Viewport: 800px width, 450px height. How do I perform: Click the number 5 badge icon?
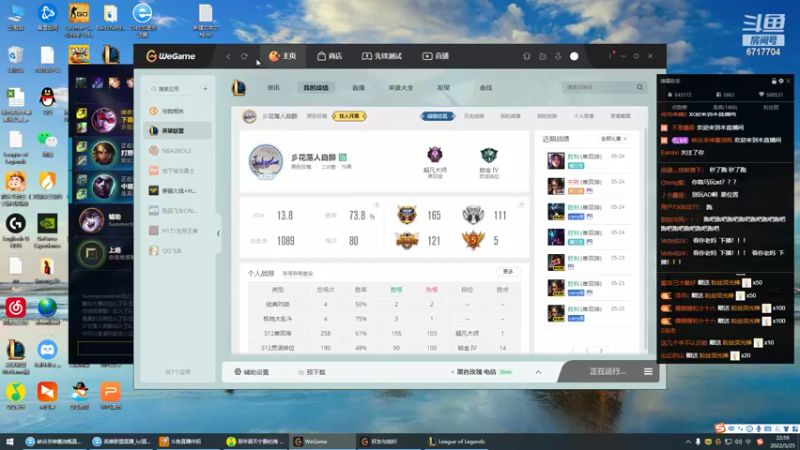point(473,240)
